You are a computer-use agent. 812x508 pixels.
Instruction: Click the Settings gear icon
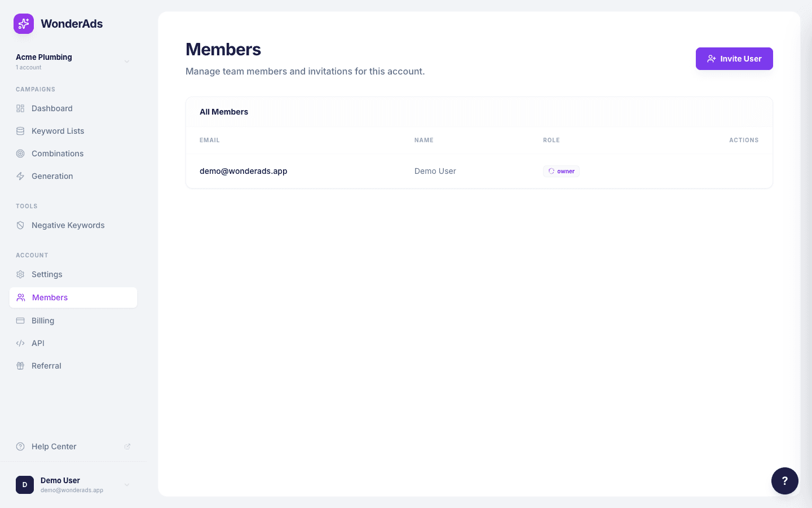pos(20,274)
